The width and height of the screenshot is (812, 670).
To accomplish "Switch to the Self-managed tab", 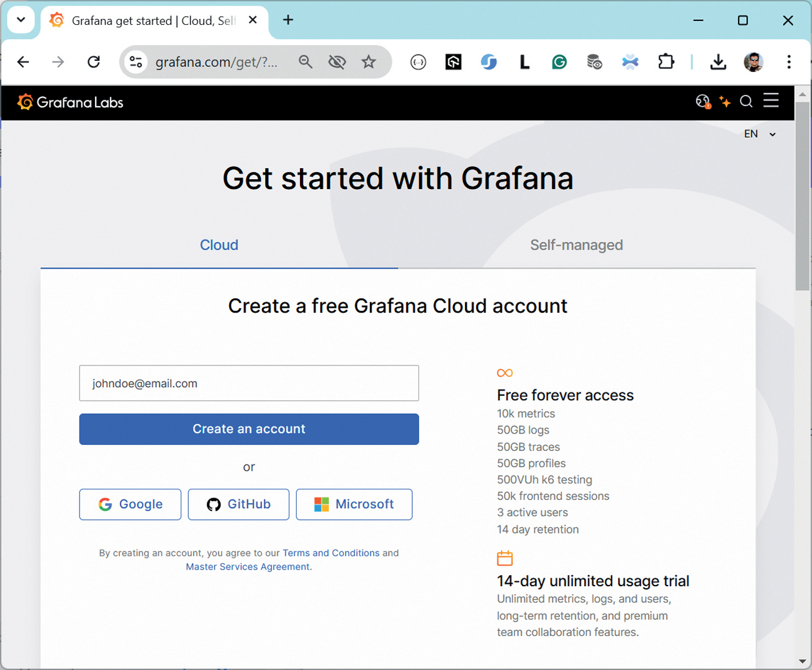I will click(x=577, y=245).
